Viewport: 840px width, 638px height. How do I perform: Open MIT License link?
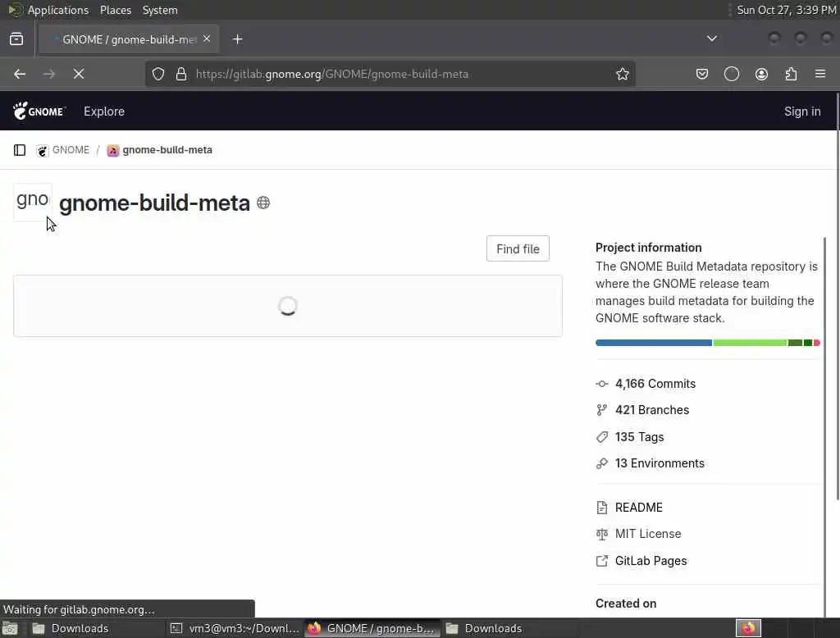pyautogui.click(x=648, y=534)
